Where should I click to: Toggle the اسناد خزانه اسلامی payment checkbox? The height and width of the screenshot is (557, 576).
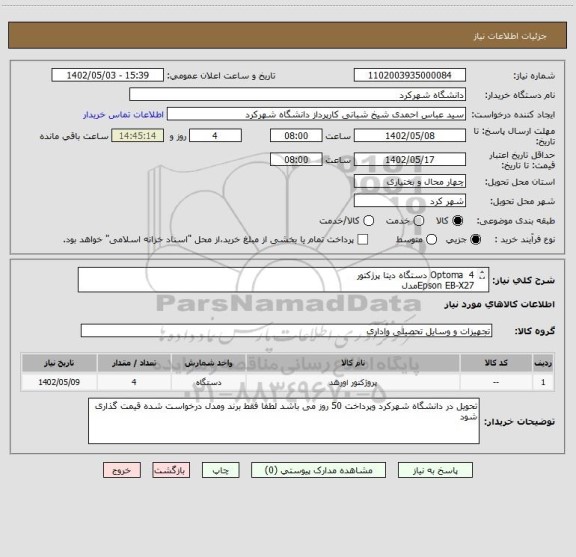tap(363, 240)
